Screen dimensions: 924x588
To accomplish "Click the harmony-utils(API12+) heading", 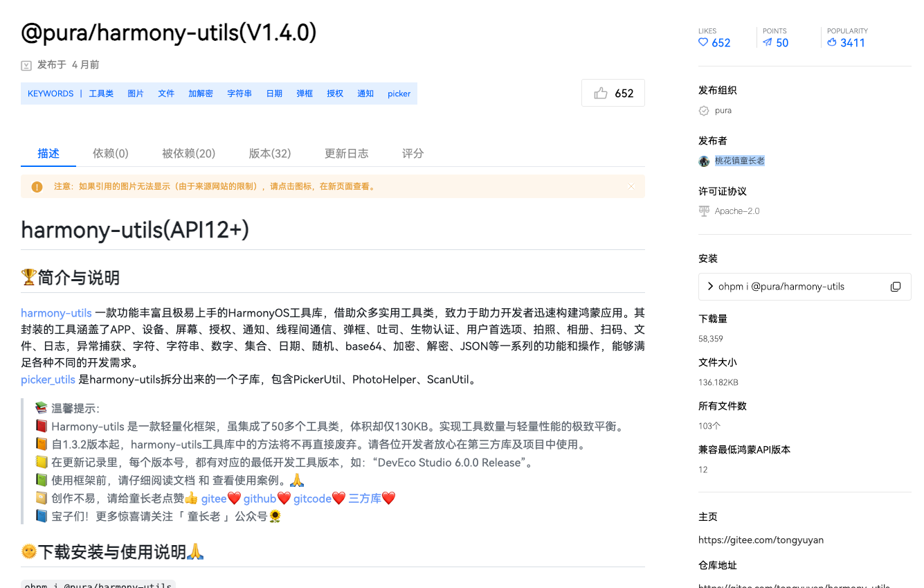I will point(135,230).
